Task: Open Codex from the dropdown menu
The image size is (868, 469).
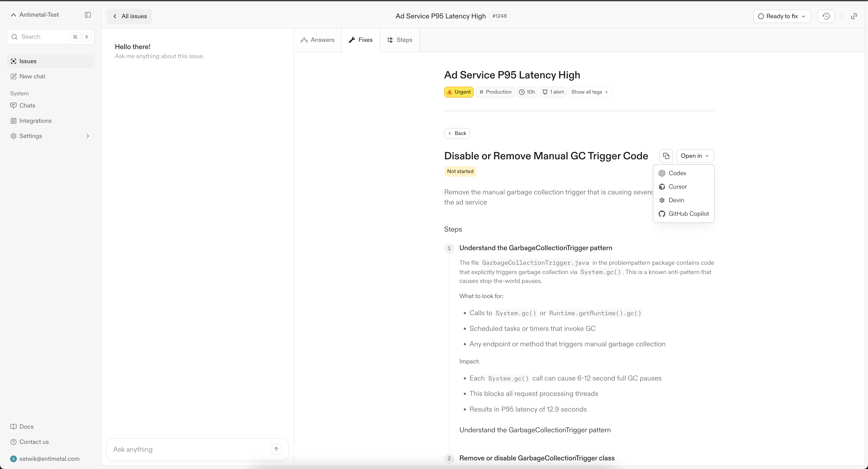Action: [677, 173]
